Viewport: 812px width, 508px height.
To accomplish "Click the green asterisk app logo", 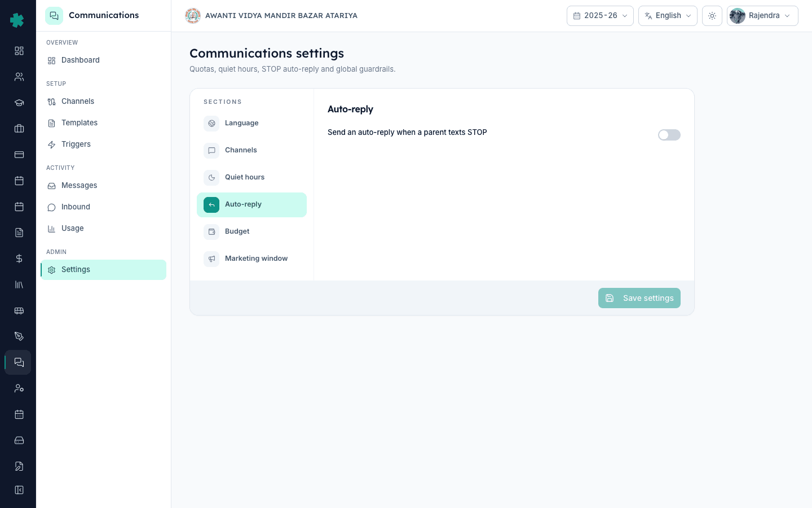I will [17, 20].
